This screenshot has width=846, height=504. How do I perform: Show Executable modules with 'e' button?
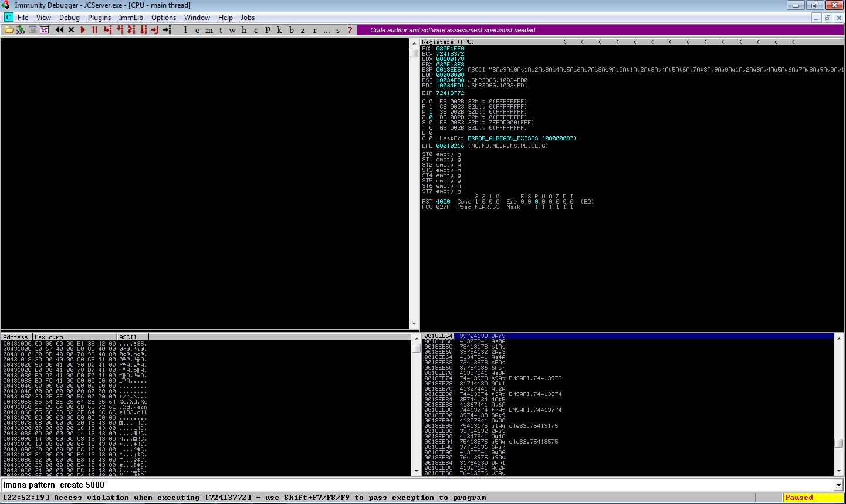(197, 30)
